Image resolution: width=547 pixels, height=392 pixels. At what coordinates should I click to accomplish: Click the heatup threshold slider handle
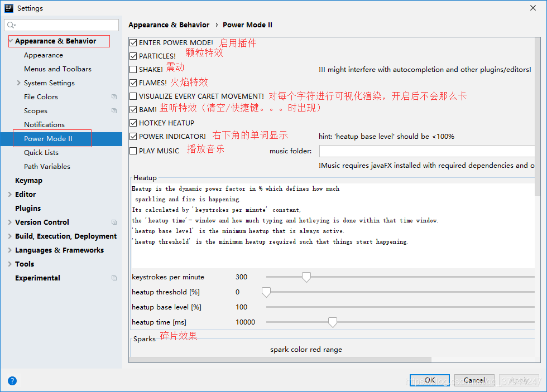[x=266, y=292]
